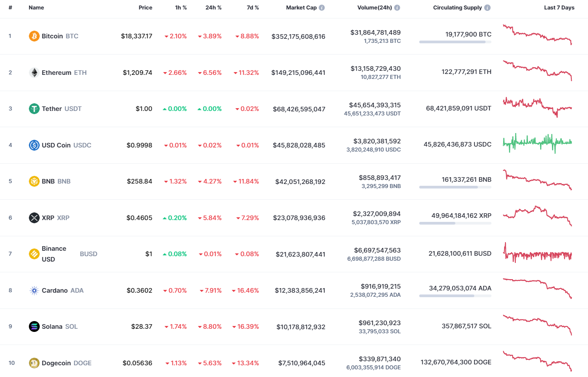Screen dimensions: 588x377
Task: Sort the table by Market Cap column
Action: pos(301,7)
